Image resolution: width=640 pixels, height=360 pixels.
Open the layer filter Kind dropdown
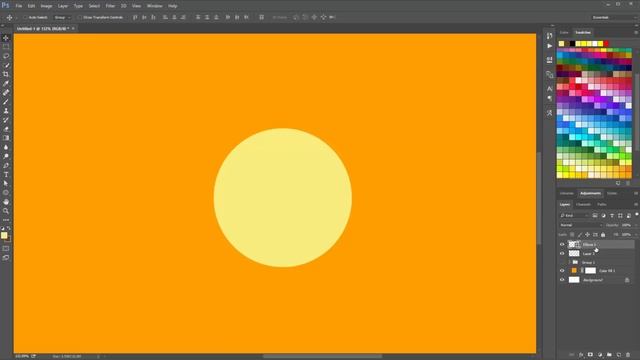pos(574,216)
